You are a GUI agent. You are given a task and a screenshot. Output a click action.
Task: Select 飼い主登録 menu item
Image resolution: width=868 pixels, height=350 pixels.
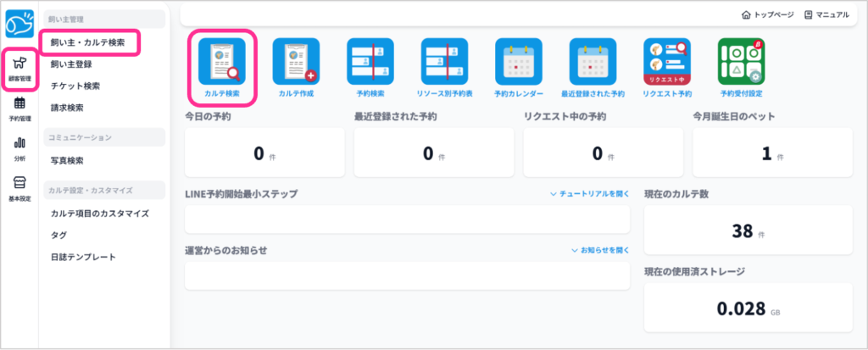71,64
